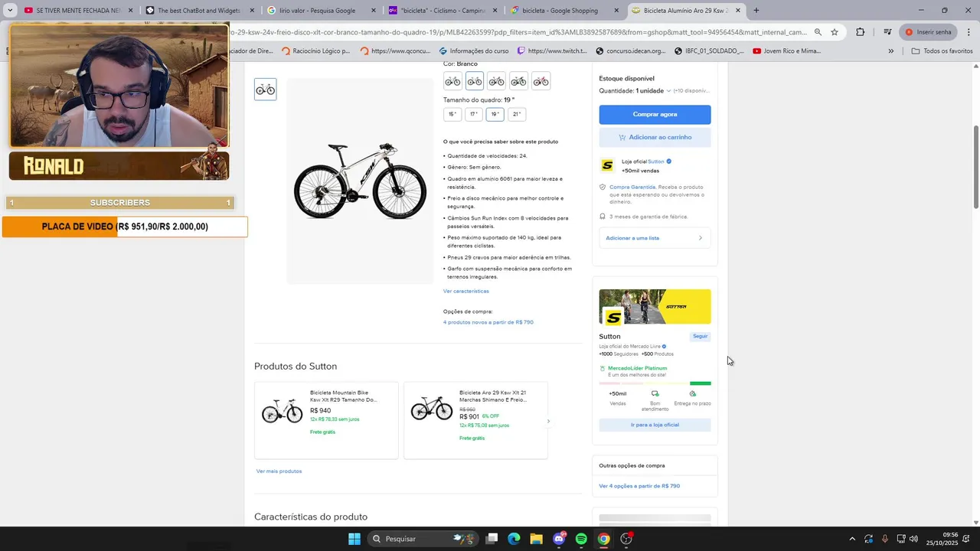980x551 pixels.
Task: Open Bicicleta Mountain Bike Ksw R$ 940 card
Action: tap(326, 420)
